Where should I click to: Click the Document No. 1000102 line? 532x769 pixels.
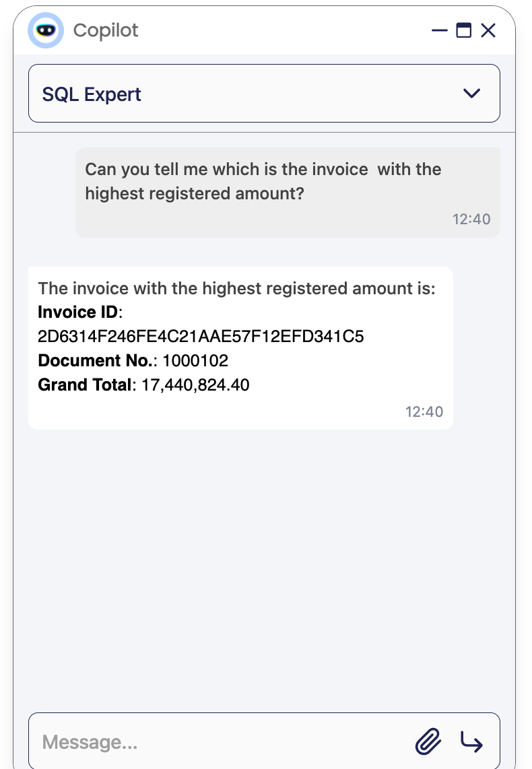tap(133, 360)
